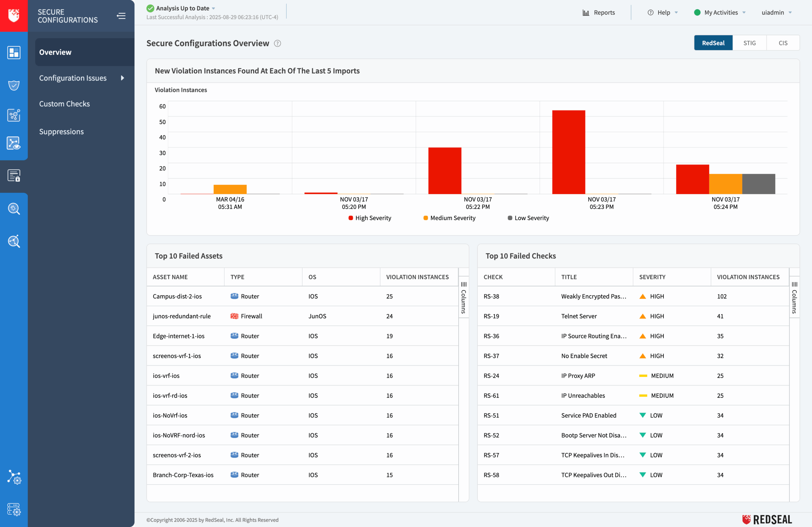812x527 pixels.
Task: Open the shield checkmark icon in left rail
Action: (14, 85)
